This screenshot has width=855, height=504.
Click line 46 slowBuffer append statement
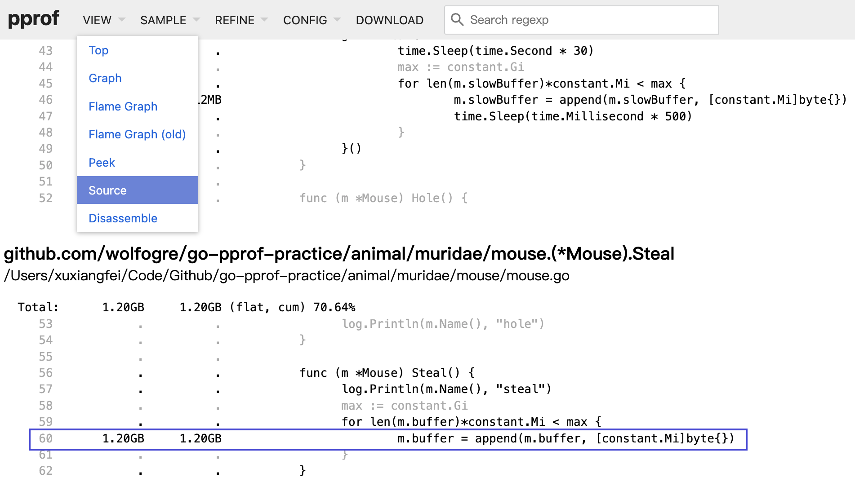point(650,100)
